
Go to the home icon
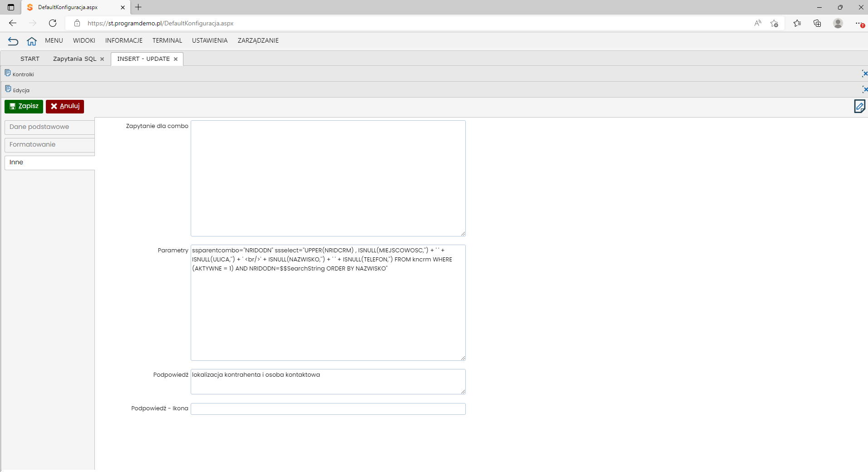pos(32,41)
